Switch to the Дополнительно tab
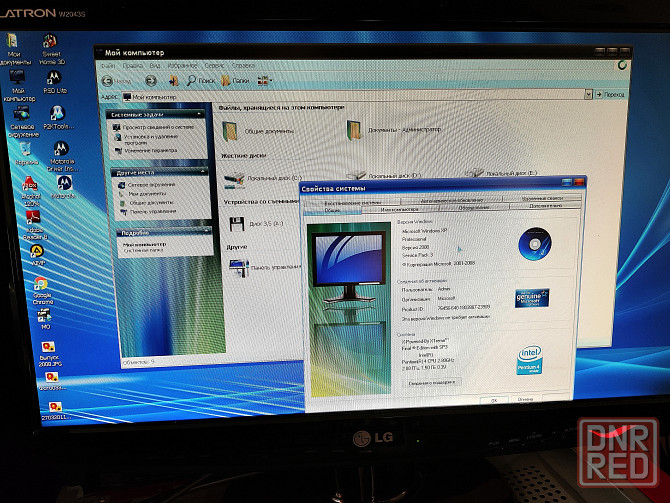 pos(545,206)
